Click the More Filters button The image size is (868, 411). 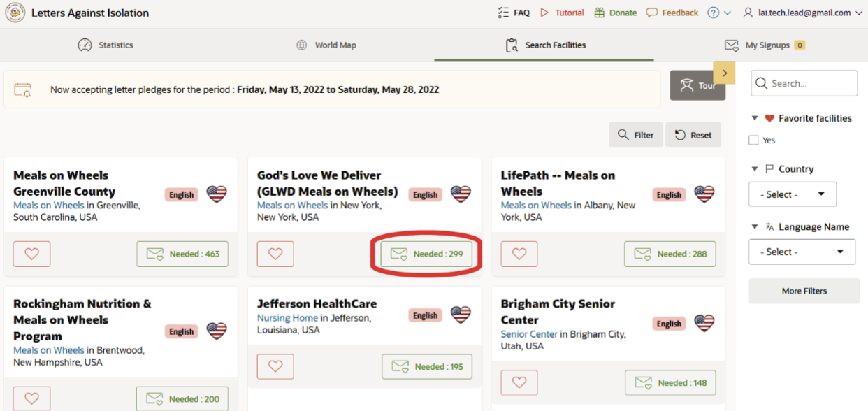pyautogui.click(x=804, y=291)
